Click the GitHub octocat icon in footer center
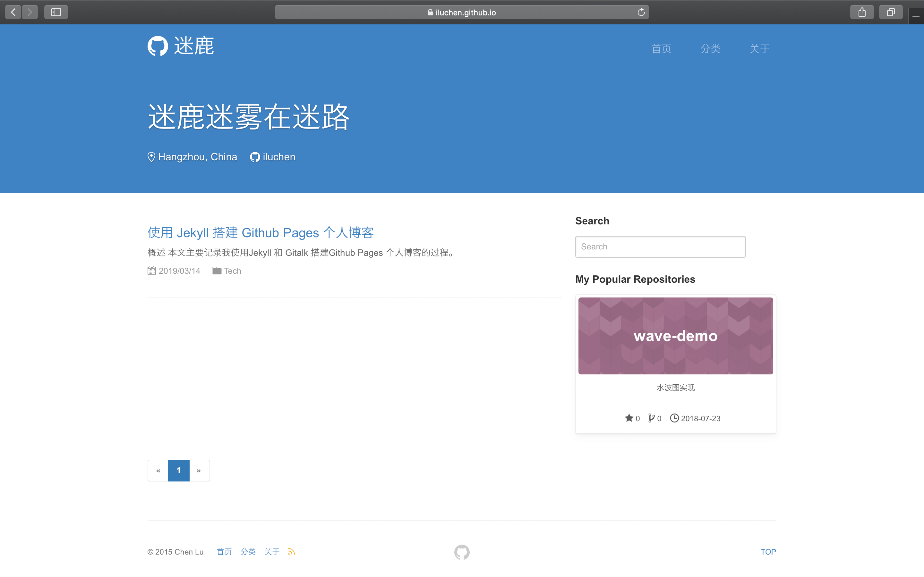This screenshot has width=924, height=577. pyautogui.click(x=462, y=551)
